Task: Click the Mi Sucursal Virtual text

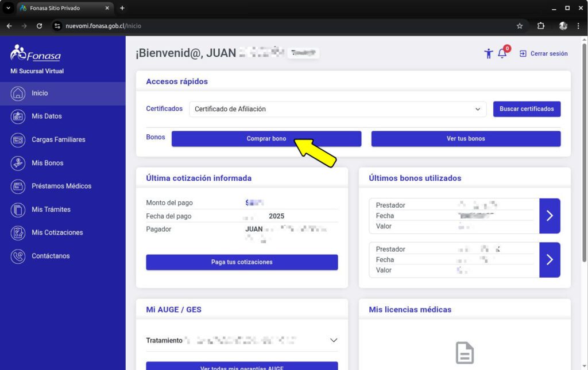Action: click(37, 71)
